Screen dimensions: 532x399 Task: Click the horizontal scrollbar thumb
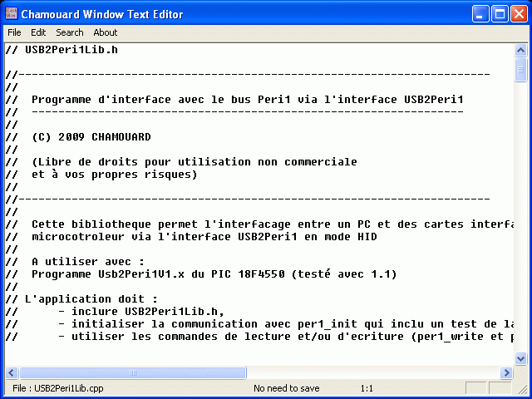133,373
